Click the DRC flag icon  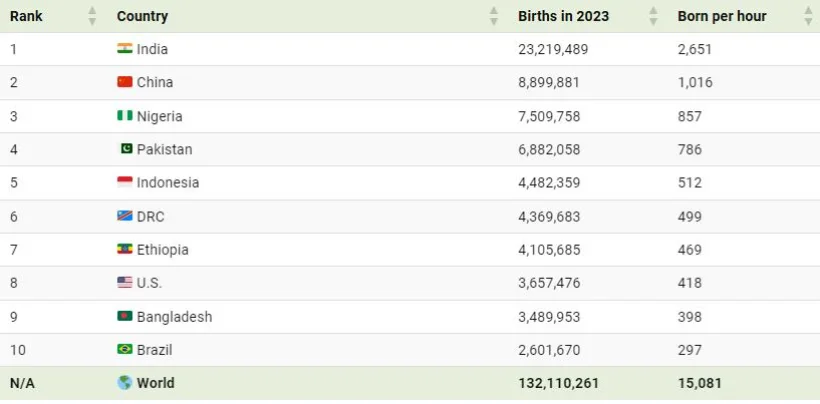pos(124,216)
